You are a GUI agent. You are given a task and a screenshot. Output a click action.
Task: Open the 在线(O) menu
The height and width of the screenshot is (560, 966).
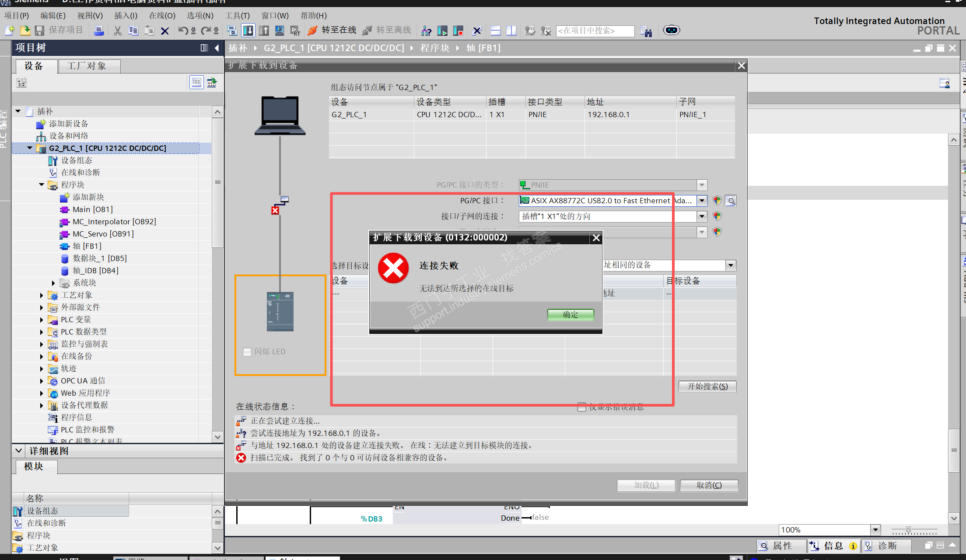coord(162,16)
